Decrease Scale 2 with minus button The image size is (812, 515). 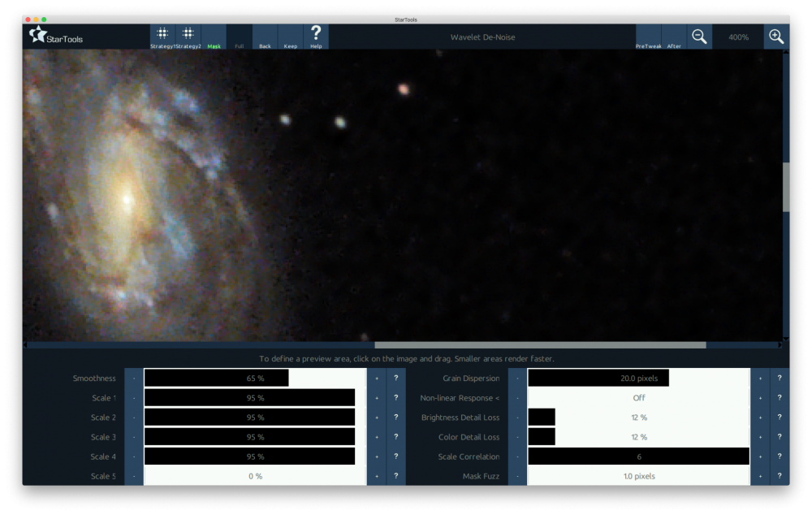tap(134, 418)
